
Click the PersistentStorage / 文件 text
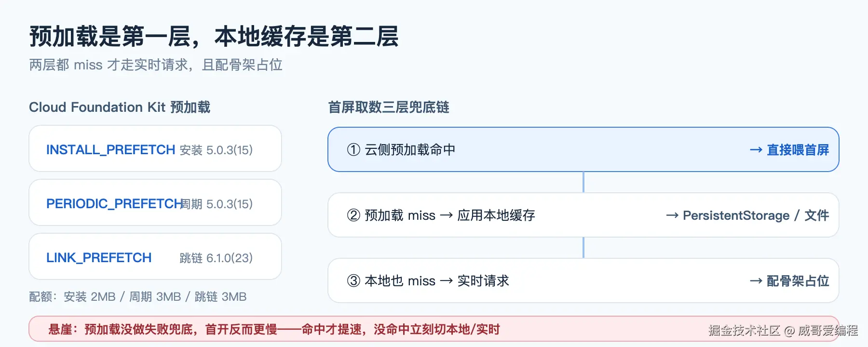pyautogui.click(x=756, y=215)
